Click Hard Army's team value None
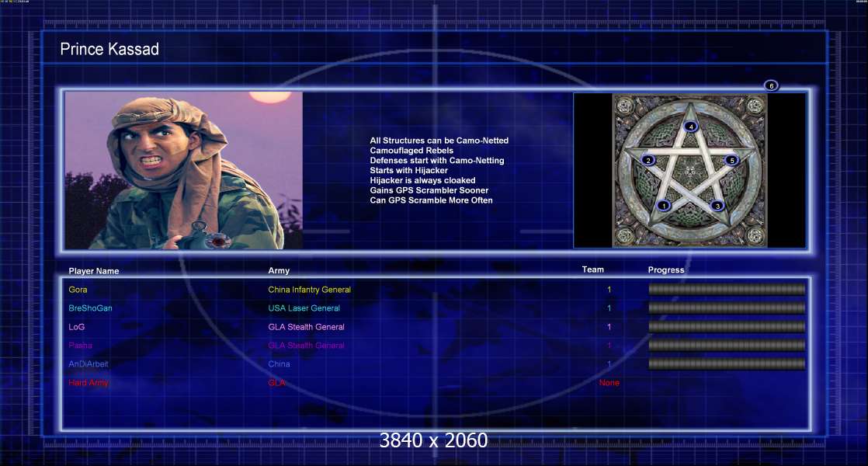 click(x=609, y=383)
